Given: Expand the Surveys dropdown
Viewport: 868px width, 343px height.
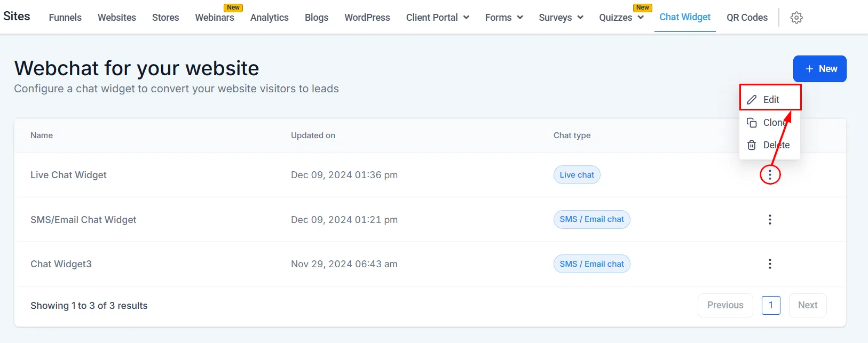Looking at the screenshot, I should click(580, 18).
